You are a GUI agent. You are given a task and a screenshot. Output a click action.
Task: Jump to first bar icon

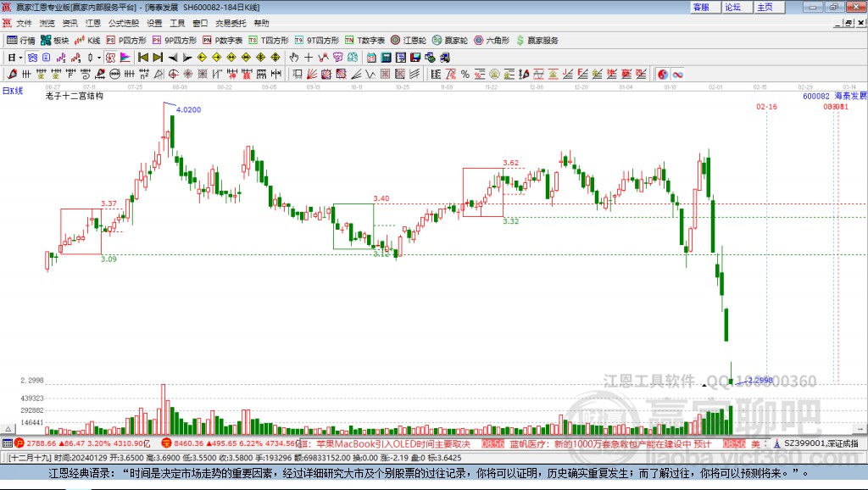[x=143, y=58]
